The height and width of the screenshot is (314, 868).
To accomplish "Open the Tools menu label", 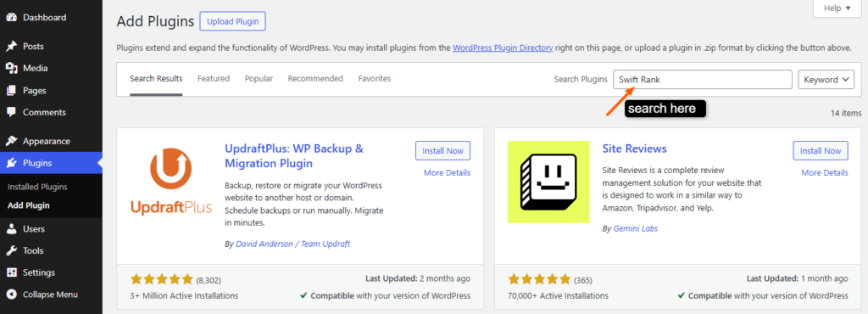I will pyautogui.click(x=33, y=251).
